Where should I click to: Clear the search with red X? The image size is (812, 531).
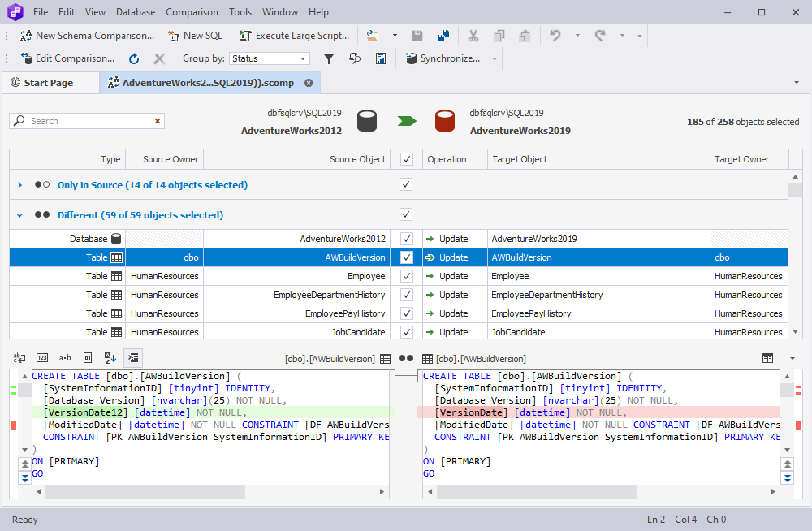point(158,121)
